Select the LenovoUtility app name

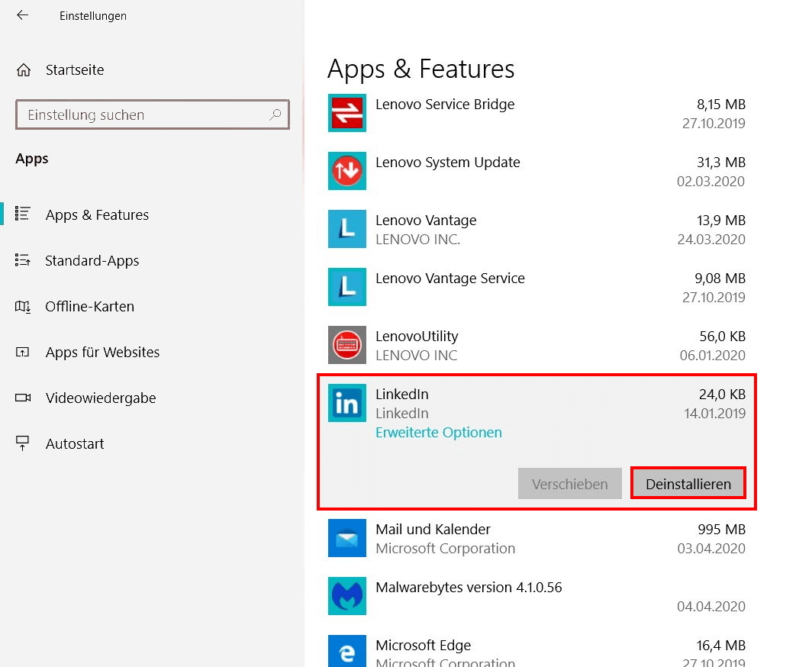click(x=417, y=336)
